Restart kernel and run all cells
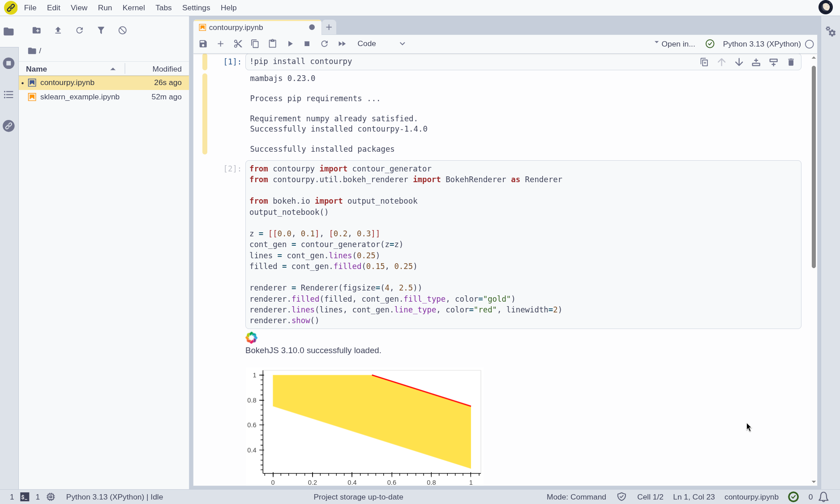The height and width of the screenshot is (504, 840). tap(342, 44)
